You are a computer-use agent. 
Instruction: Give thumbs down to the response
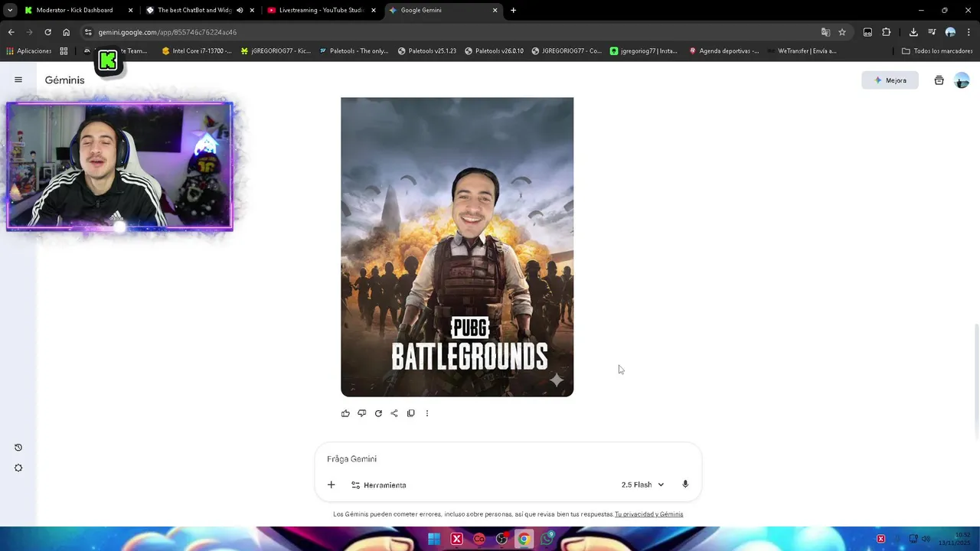[361, 413]
